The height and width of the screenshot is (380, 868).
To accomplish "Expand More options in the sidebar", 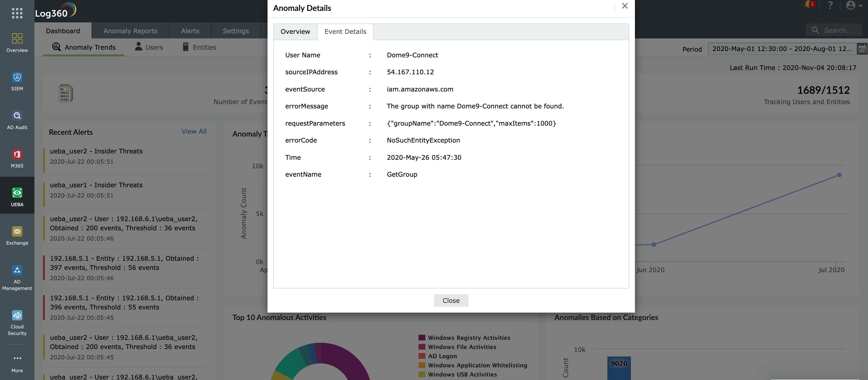I will pos(17,363).
